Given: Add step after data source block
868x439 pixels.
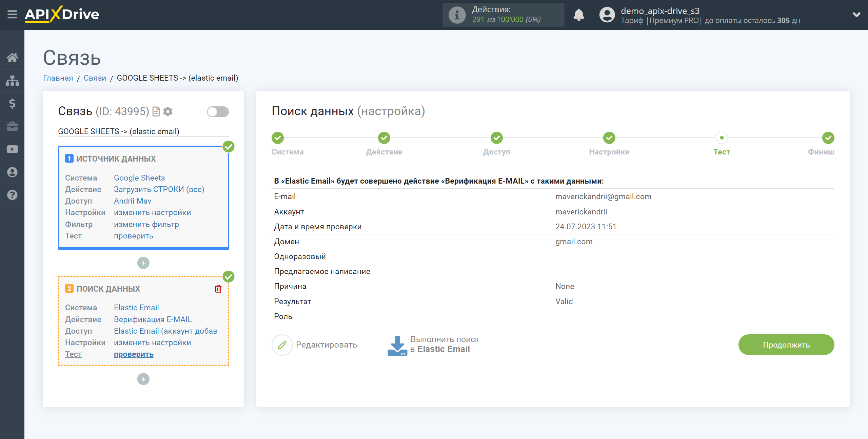Looking at the screenshot, I should pyautogui.click(x=143, y=263).
